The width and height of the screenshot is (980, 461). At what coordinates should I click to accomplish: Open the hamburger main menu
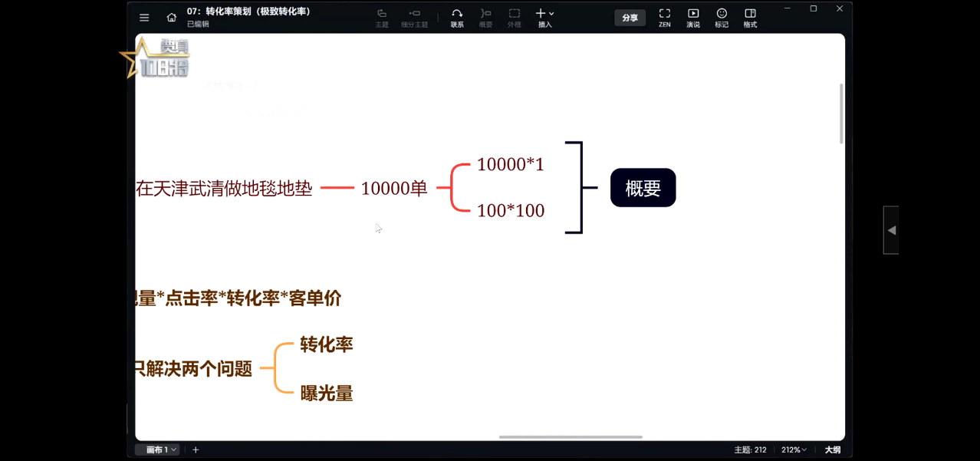144,18
